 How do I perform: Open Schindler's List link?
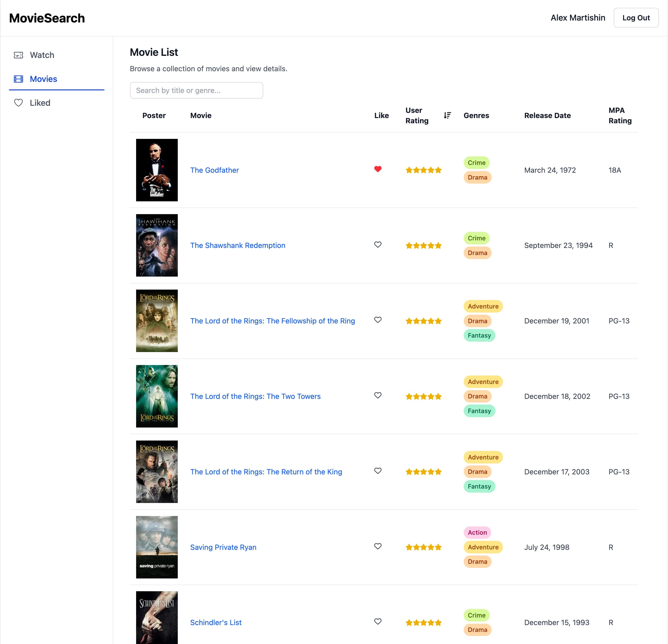pyautogui.click(x=216, y=622)
